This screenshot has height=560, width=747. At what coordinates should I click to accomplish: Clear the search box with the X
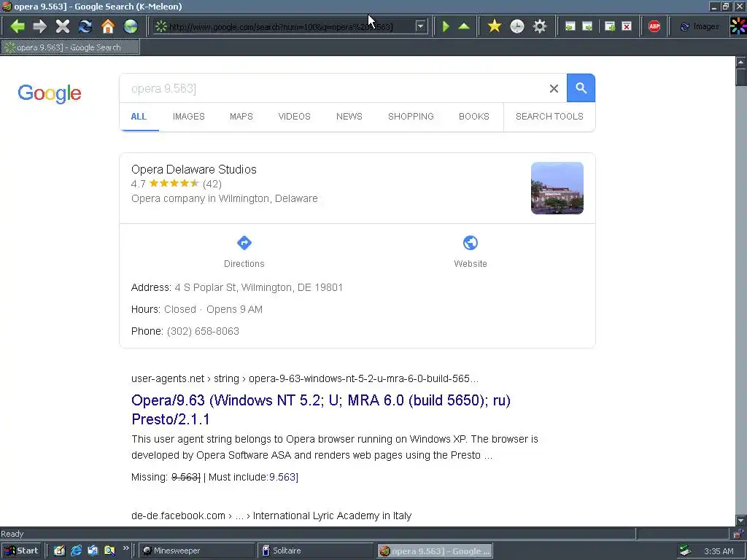pos(554,88)
